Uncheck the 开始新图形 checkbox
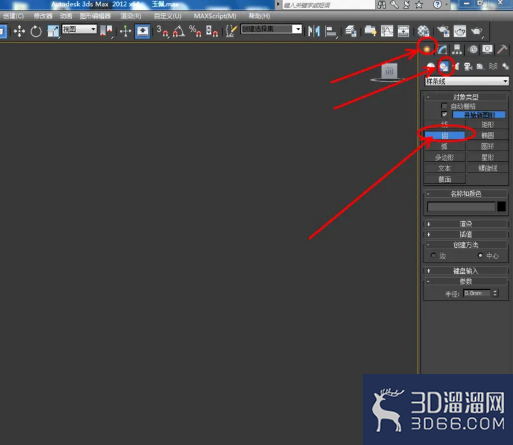The width and height of the screenshot is (513, 445). pos(444,114)
